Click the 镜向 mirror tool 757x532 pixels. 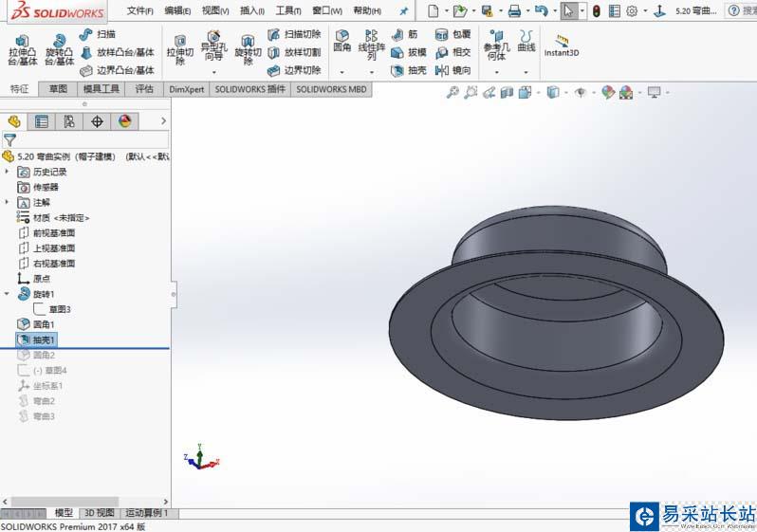tap(453, 70)
